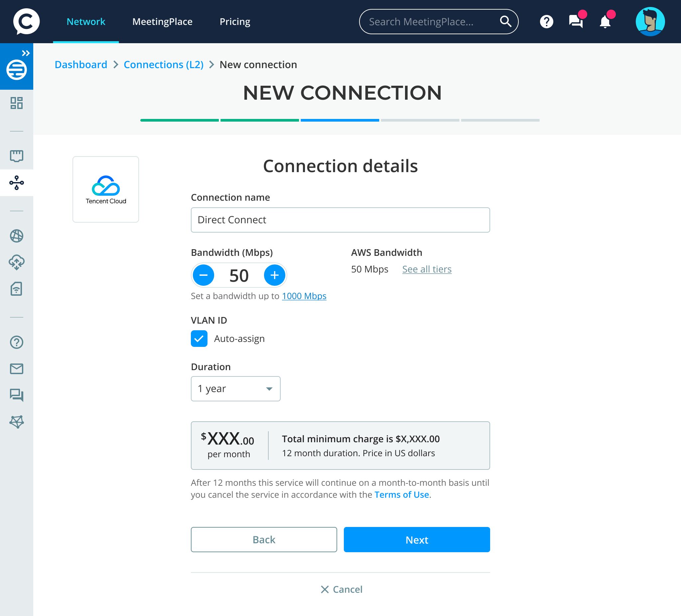Click the help question mark in header

pyautogui.click(x=546, y=22)
